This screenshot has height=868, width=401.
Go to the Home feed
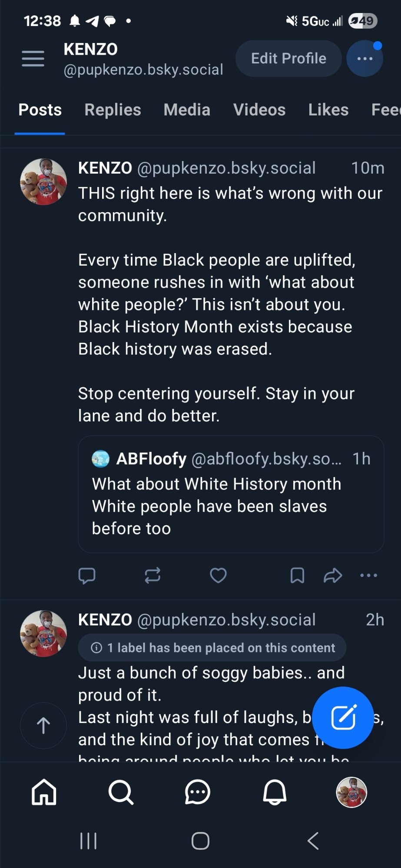point(44,792)
